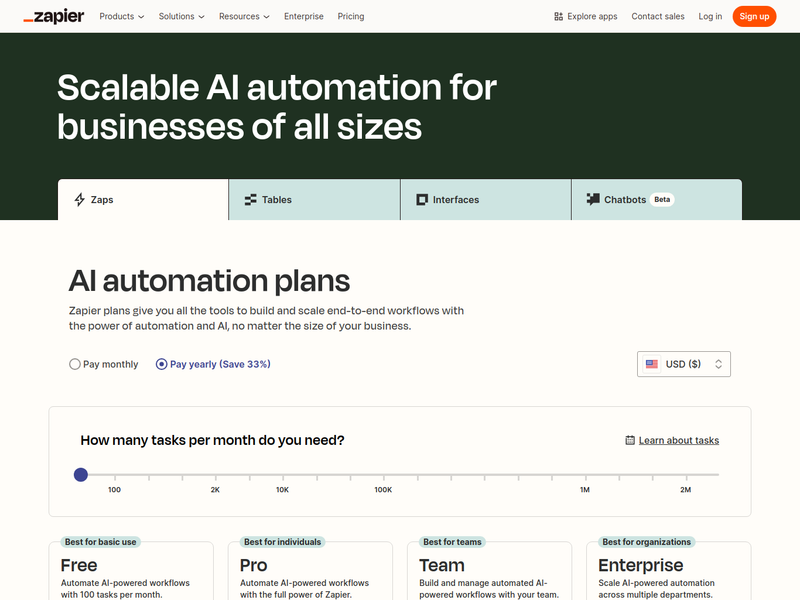Open the Pricing nav item
Screen dimensions: 800x600
pyautogui.click(x=351, y=16)
